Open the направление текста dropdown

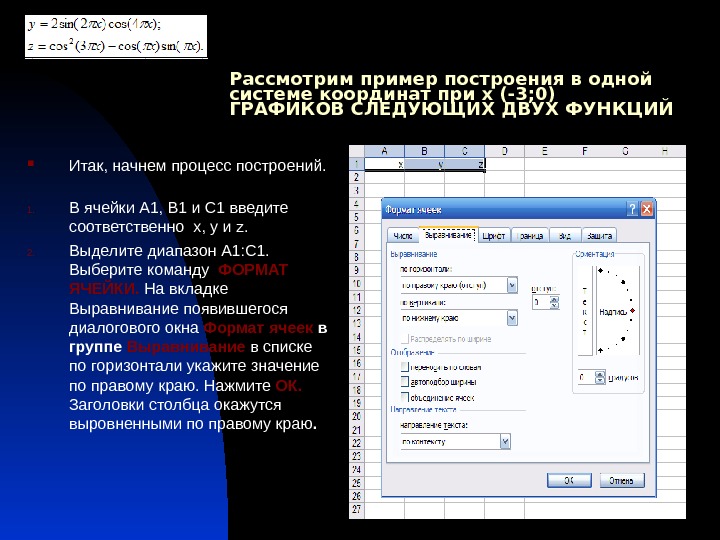click(x=505, y=442)
